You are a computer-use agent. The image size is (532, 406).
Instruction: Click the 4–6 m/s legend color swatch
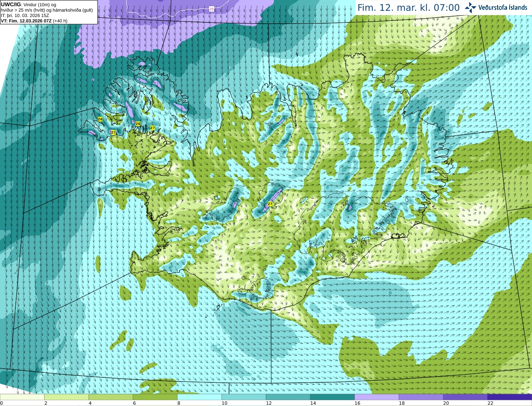tap(111, 397)
